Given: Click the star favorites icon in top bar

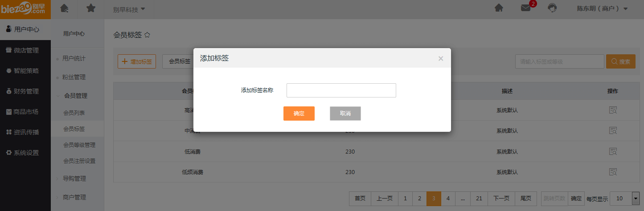Looking at the screenshot, I should coord(90,8).
